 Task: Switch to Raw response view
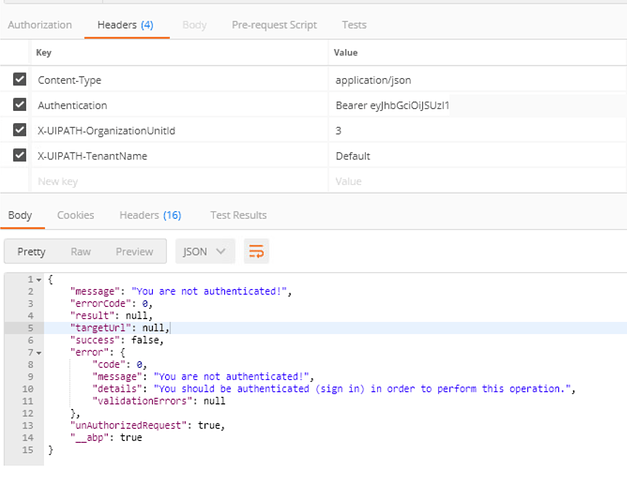click(x=81, y=251)
